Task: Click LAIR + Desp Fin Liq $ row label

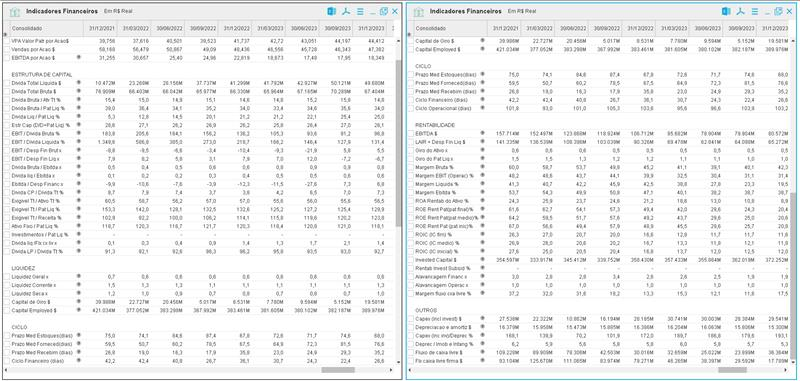Action: pyautogui.click(x=441, y=142)
